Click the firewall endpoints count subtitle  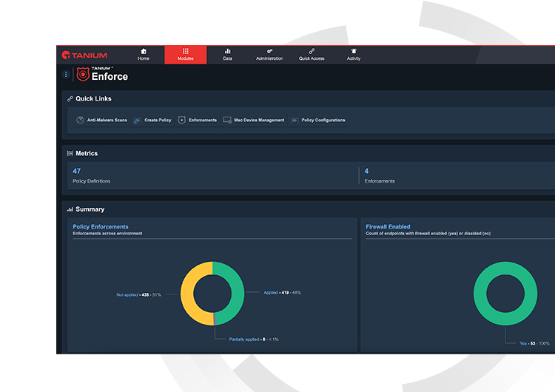(428, 234)
